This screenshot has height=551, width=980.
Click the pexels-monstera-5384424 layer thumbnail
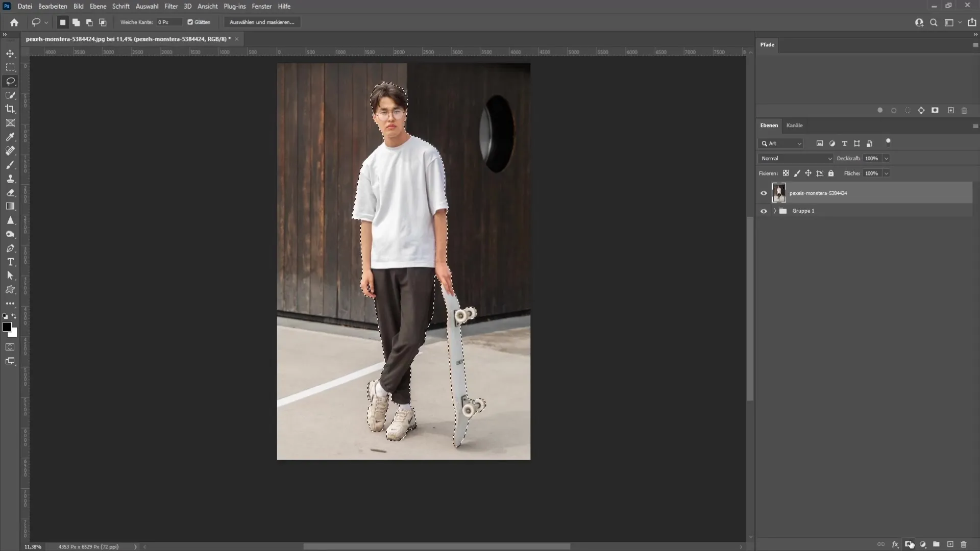[x=779, y=193]
